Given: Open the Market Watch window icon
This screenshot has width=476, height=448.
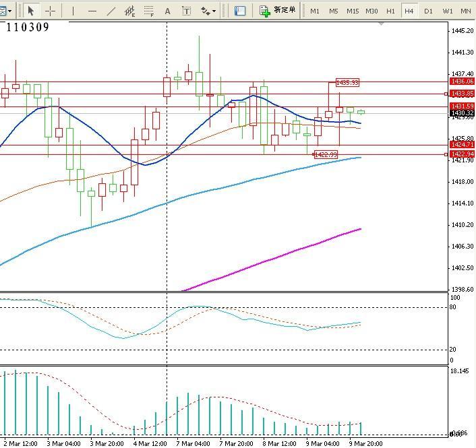Looking at the screenshot, I should point(240,11).
